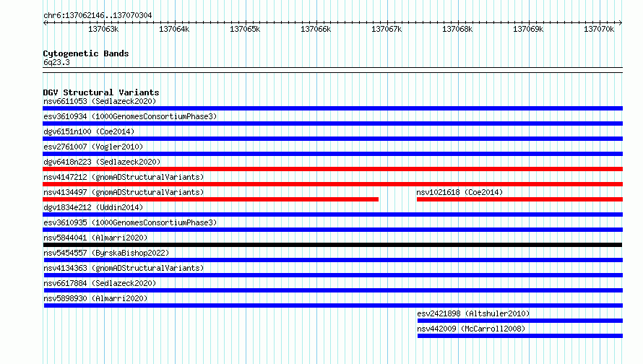Select the red bar under dgv6418n223
643x364 pixels.
pos(332,169)
